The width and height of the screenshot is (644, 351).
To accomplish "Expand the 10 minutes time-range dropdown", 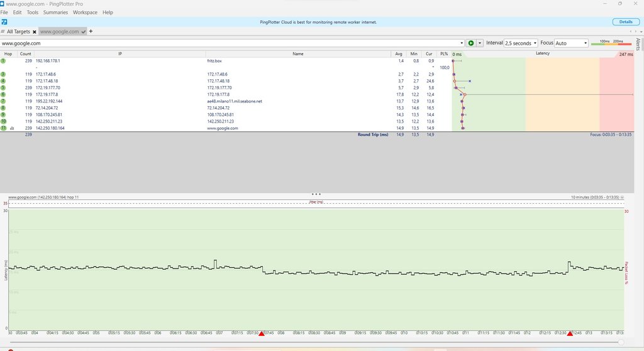I will pos(622,198).
